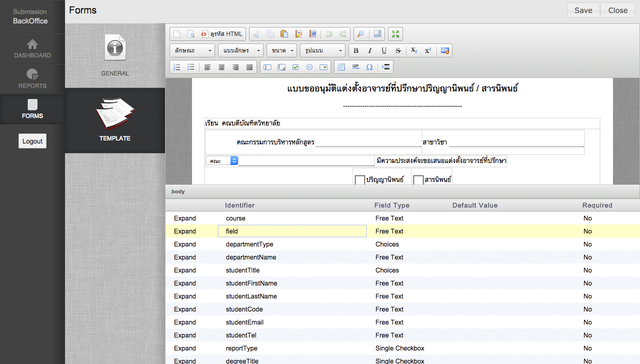This screenshot has height=364, width=640.
Task: Click the View HTML source button
Action: point(221,34)
